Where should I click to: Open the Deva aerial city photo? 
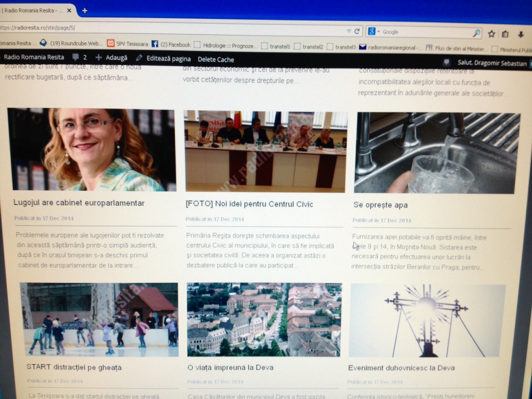[264, 320]
